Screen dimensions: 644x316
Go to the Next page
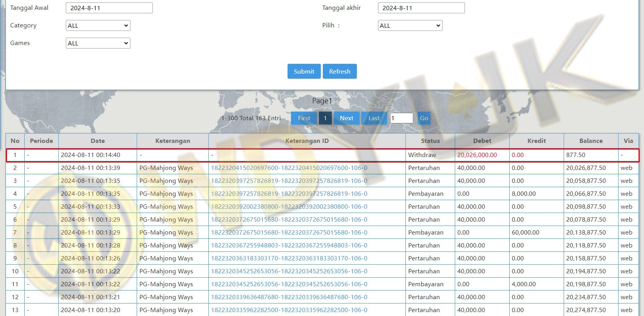(346, 118)
